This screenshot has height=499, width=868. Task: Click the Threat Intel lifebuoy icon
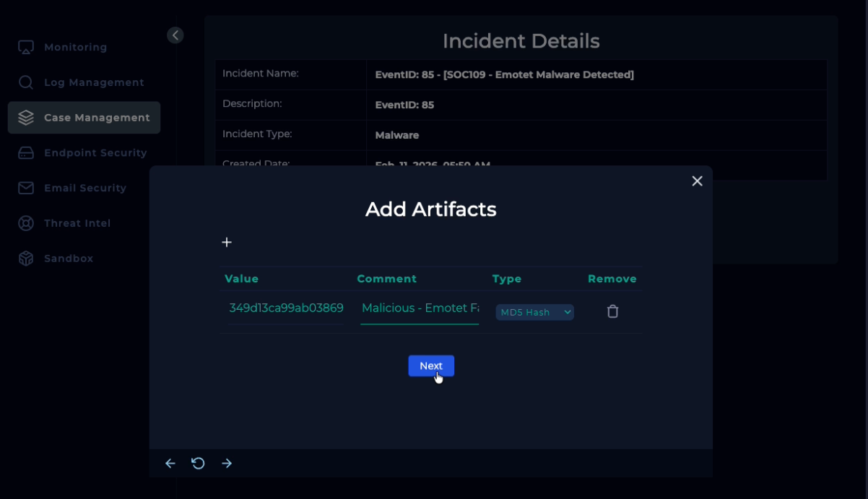click(x=26, y=223)
